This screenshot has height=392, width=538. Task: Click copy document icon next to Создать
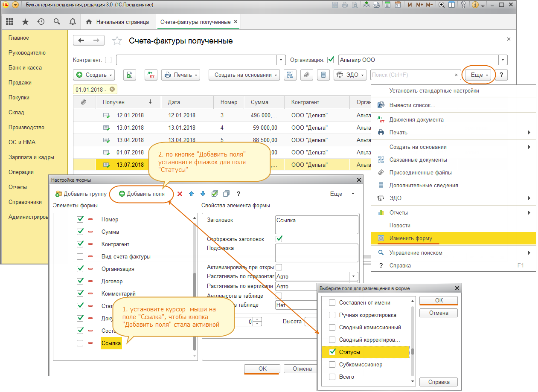[x=130, y=75]
